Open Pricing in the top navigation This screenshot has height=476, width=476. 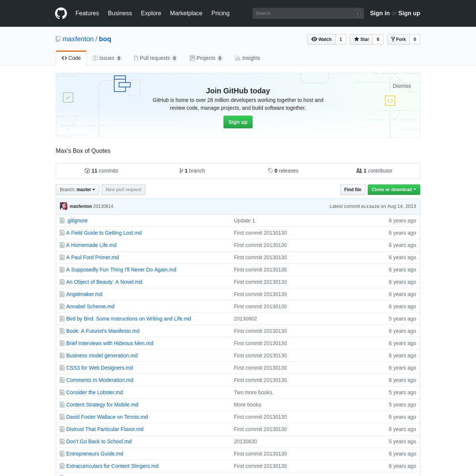(x=220, y=13)
